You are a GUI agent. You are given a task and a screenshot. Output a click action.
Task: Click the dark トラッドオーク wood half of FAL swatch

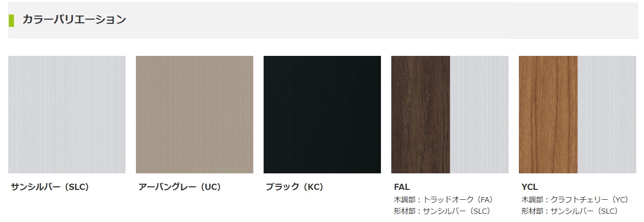421,114
